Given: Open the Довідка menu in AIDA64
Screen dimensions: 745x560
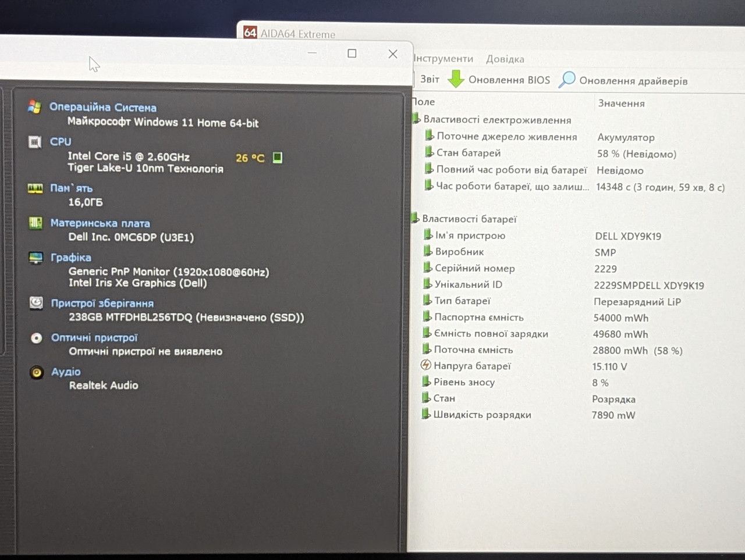Looking at the screenshot, I should click(x=505, y=59).
